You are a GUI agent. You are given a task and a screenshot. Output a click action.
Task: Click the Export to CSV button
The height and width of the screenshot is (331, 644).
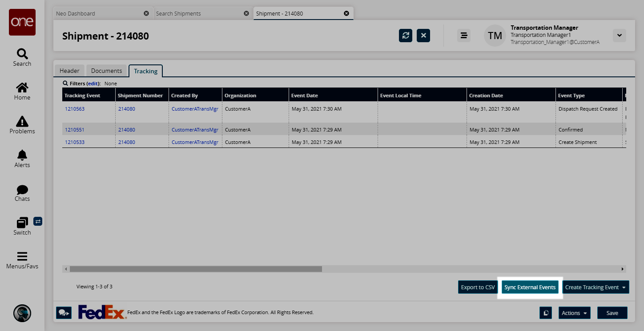478,287
